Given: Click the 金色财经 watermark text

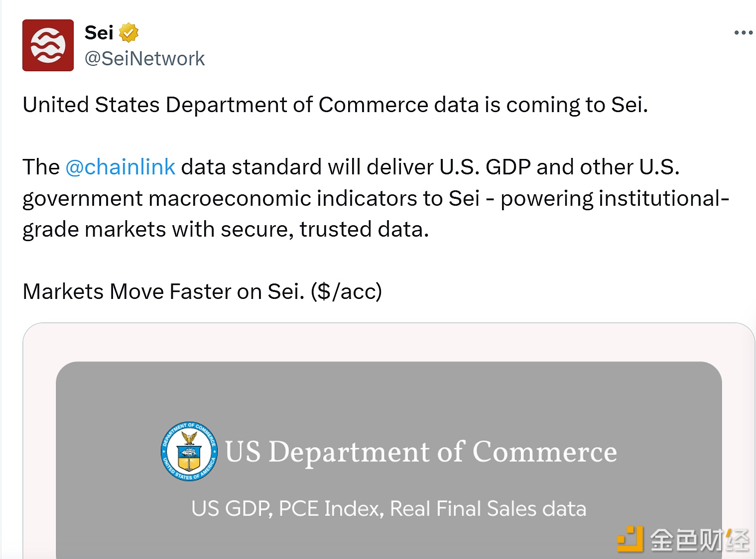Looking at the screenshot, I should point(700,540).
